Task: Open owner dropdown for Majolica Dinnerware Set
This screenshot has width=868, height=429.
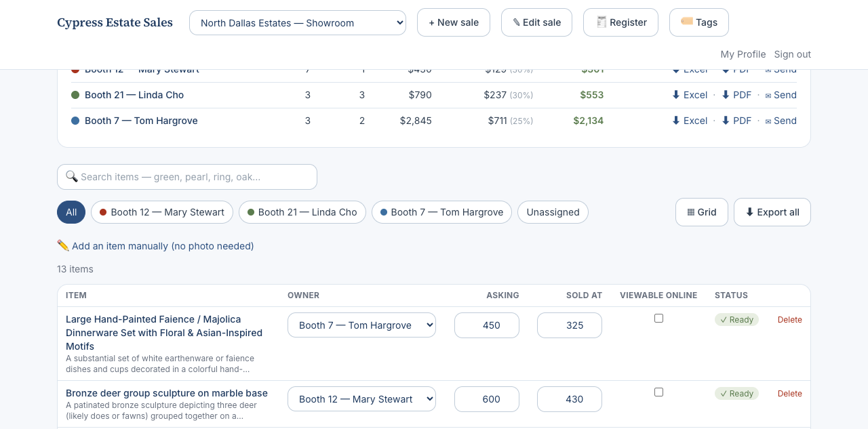Action: pyautogui.click(x=361, y=325)
